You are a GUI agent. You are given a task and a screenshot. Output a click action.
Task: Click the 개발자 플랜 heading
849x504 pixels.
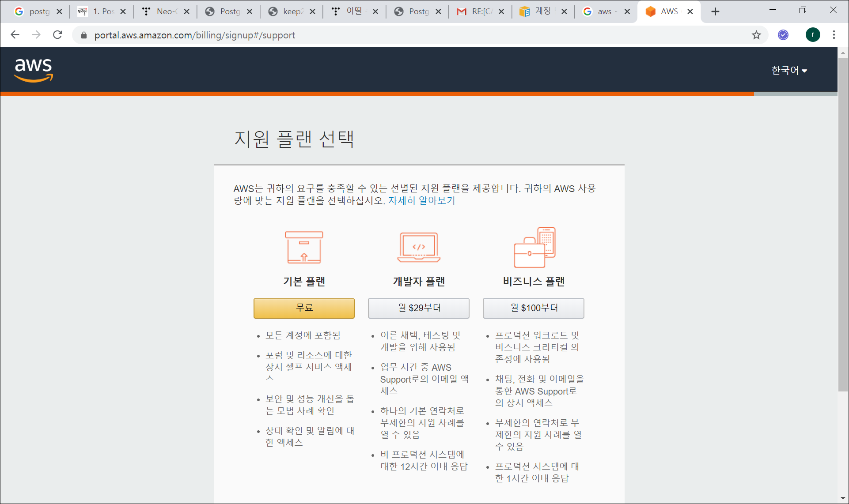point(419,282)
